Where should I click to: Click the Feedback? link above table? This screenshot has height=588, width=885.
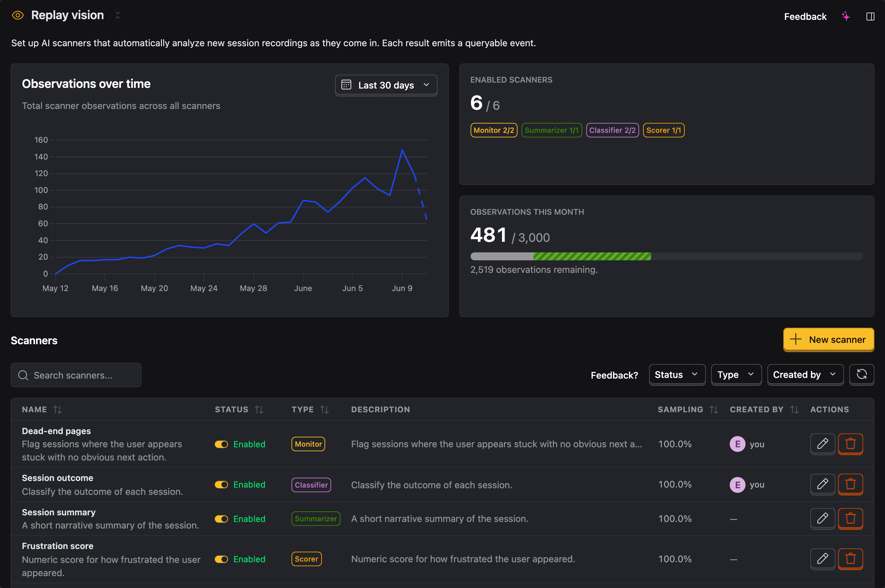[614, 375]
